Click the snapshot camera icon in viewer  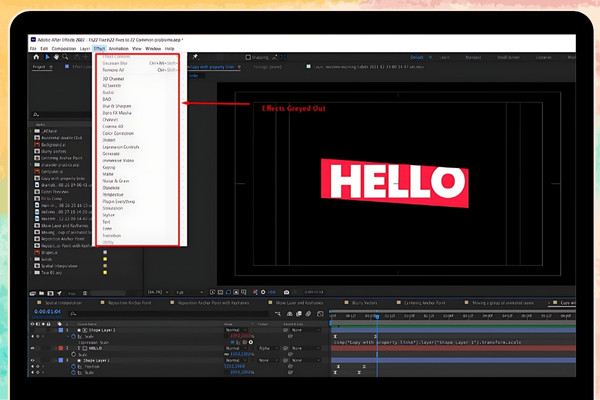pos(286,292)
